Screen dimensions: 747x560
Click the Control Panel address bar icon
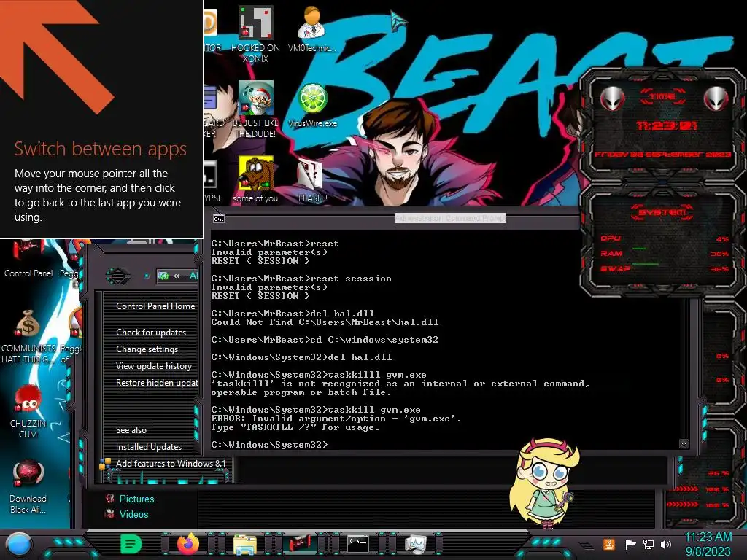[163, 276]
